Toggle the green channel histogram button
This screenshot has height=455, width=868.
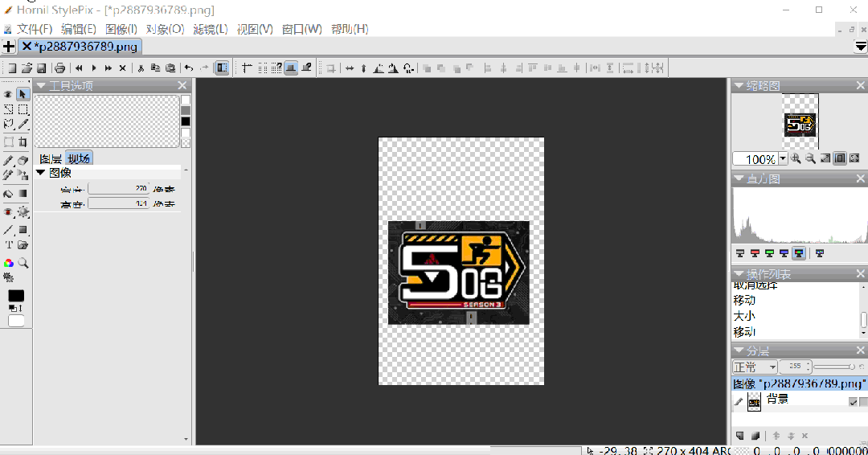click(x=769, y=253)
